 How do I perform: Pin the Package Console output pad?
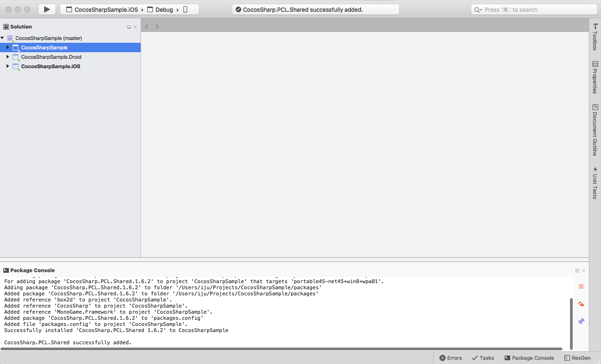[x=581, y=321]
